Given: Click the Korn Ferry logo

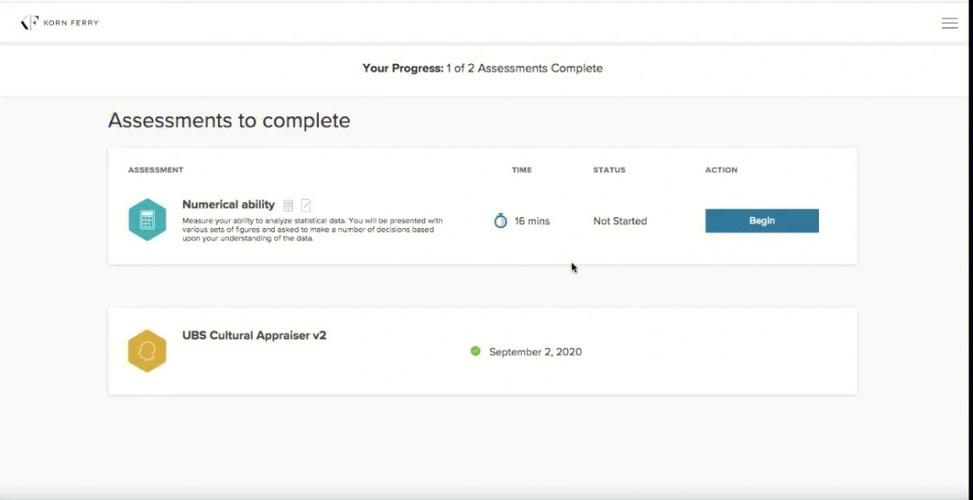Looking at the screenshot, I should [x=60, y=23].
